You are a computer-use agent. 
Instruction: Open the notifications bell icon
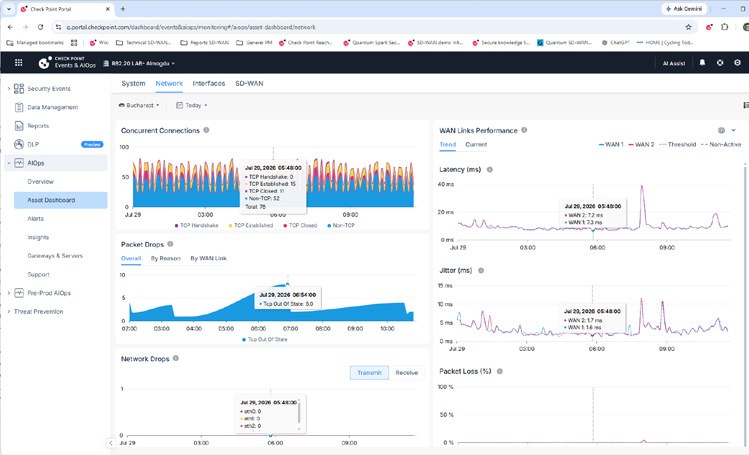(x=702, y=63)
